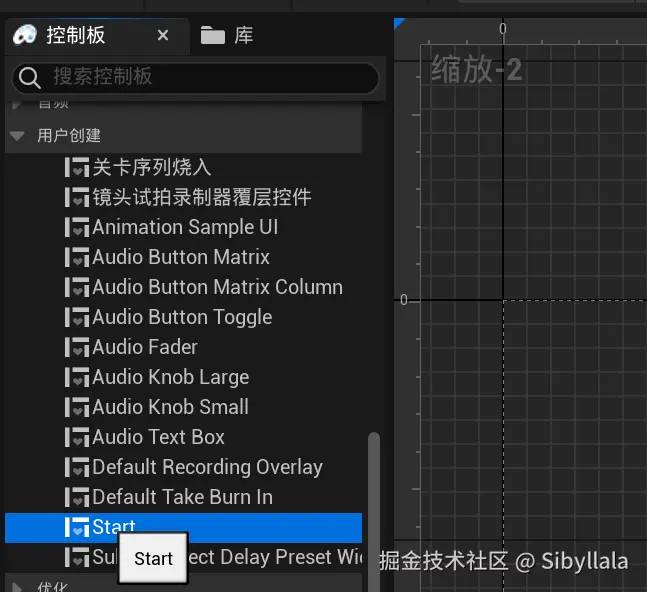Select Audio Fader widget
The width and height of the screenshot is (647, 592).
pos(183,347)
